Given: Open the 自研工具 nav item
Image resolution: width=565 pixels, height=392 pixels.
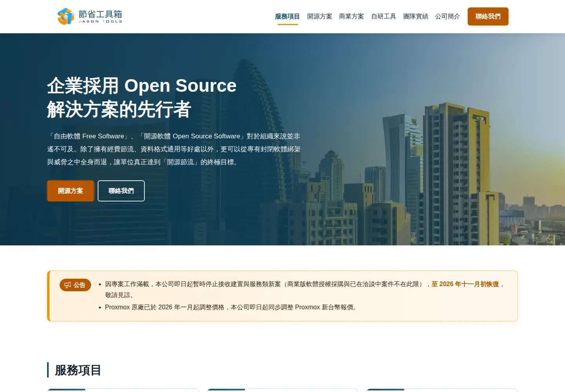Looking at the screenshot, I should pos(384,16).
